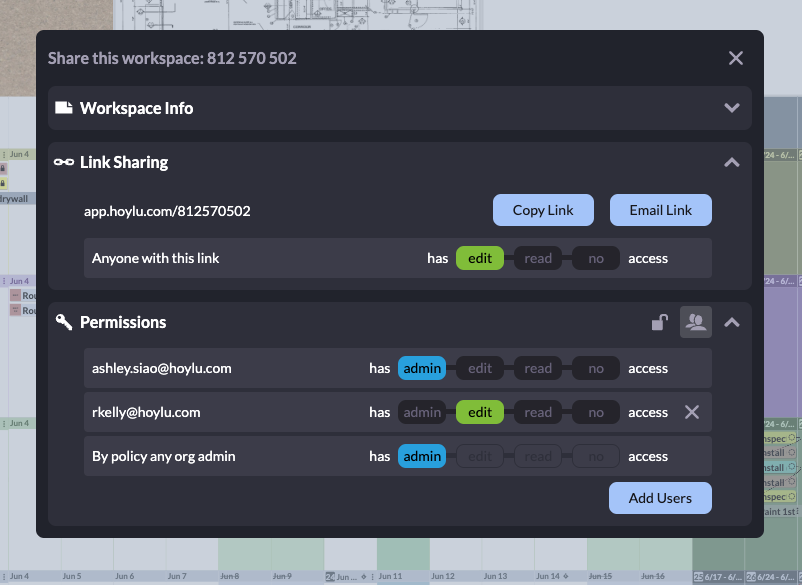
Task: Select admin access for rkelly@hoylu.com
Action: click(422, 412)
